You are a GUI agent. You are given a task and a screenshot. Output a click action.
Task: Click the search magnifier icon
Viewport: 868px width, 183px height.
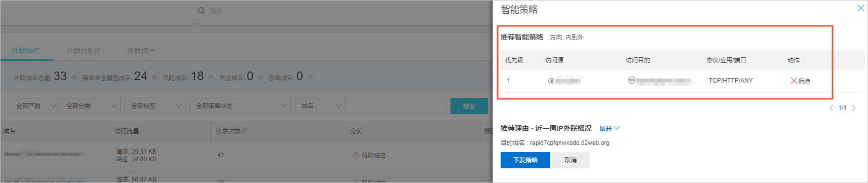click(x=201, y=11)
